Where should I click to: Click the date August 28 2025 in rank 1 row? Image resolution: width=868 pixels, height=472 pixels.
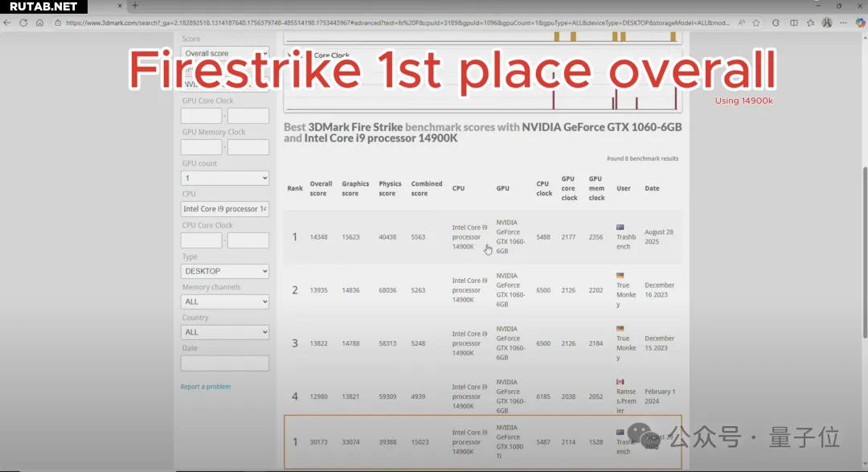click(x=659, y=237)
